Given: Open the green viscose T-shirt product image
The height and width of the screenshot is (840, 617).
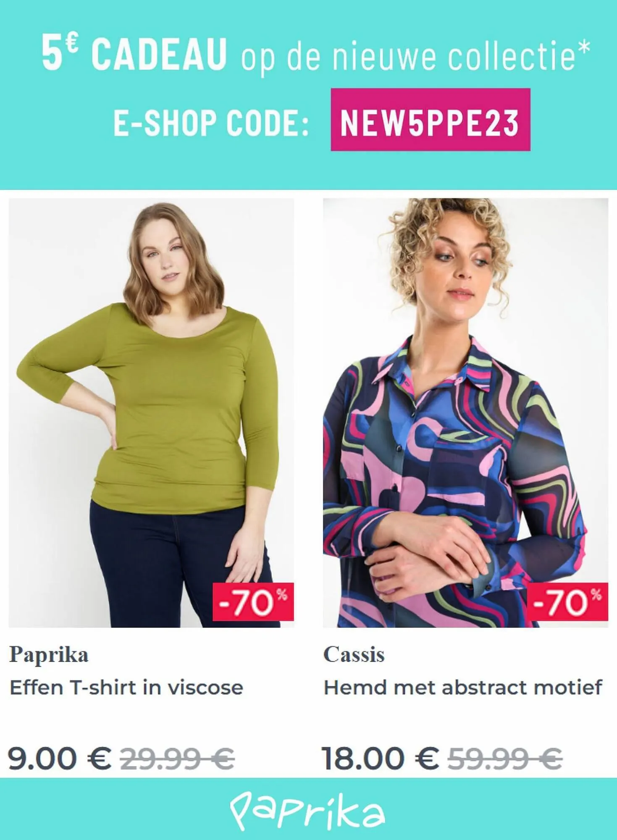Looking at the screenshot, I should (151, 413).
